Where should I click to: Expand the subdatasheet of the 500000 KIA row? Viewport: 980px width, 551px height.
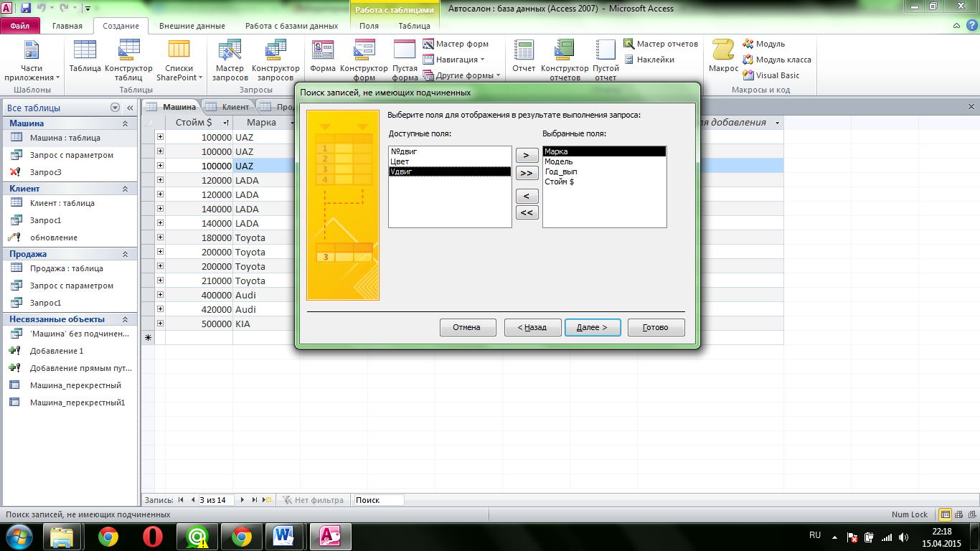coord(160,324)
